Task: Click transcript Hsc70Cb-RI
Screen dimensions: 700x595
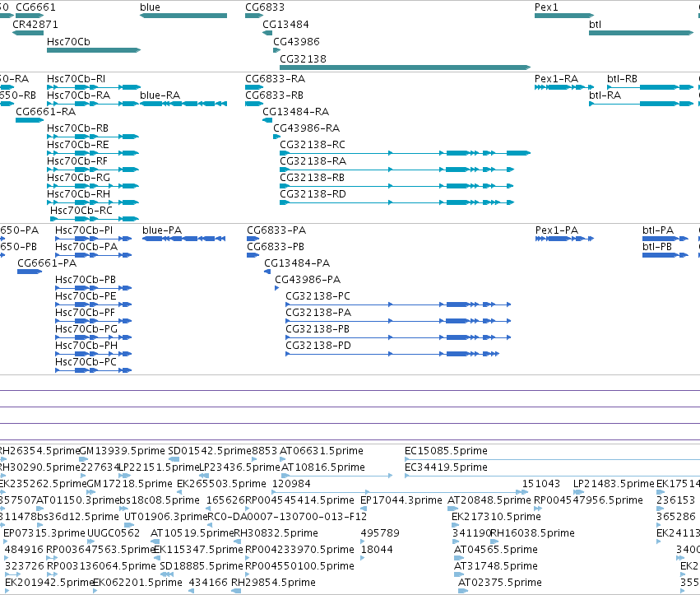Action: coord(94,87)
